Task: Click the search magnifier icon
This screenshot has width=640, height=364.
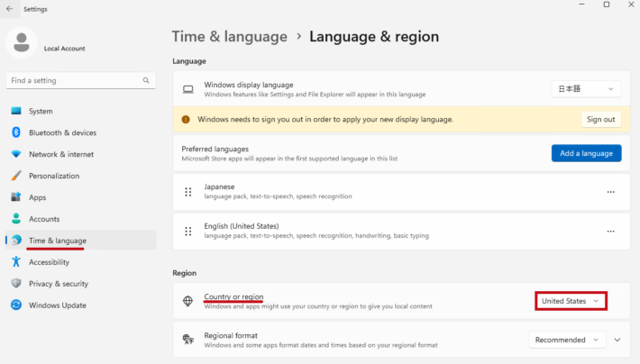Action: click(146, 80)
